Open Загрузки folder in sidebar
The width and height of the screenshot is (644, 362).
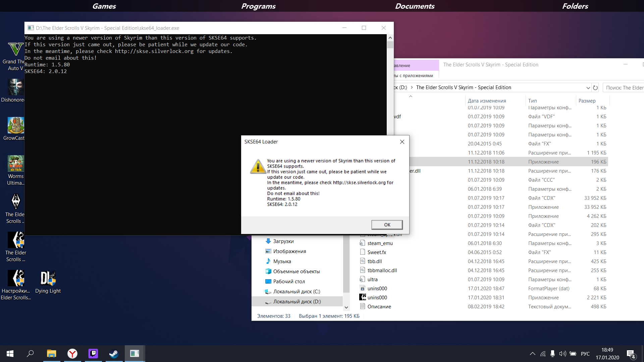click(x=283, y=241)
